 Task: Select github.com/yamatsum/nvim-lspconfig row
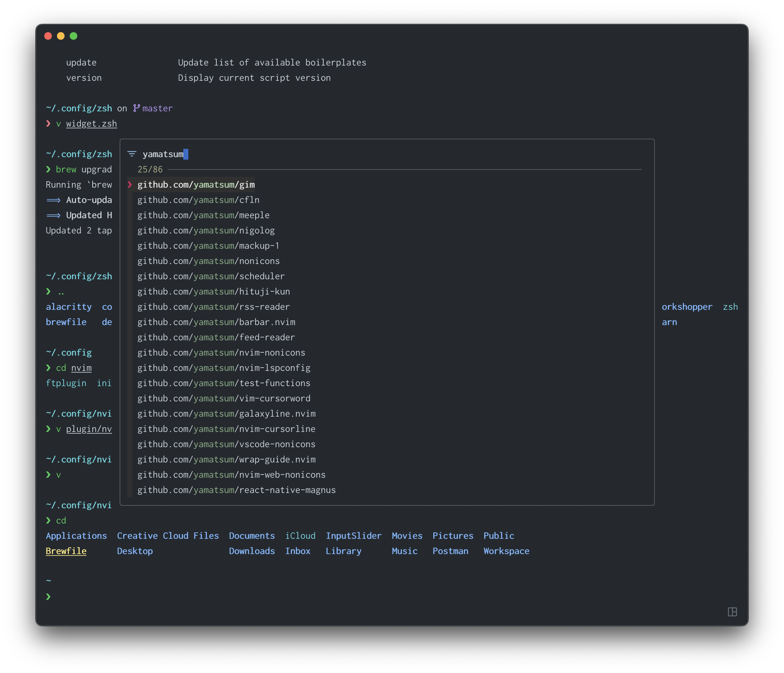click(x=224, y=368)
